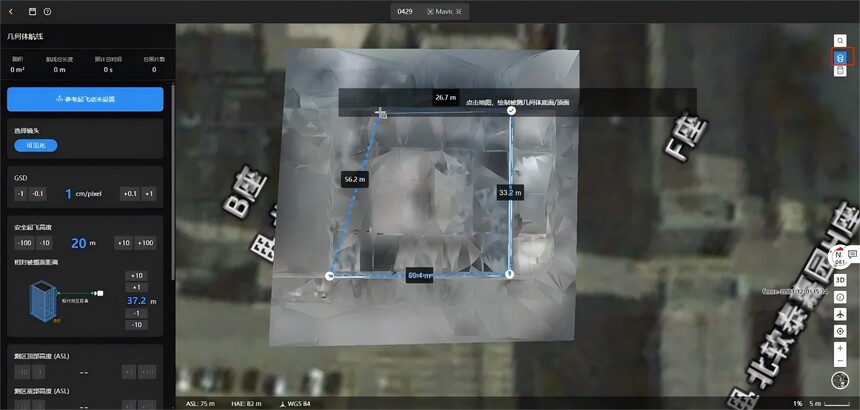Click the HAE 82 m status readout
The height and width of the screenshot is (410, 860).
tap(246, 404)
